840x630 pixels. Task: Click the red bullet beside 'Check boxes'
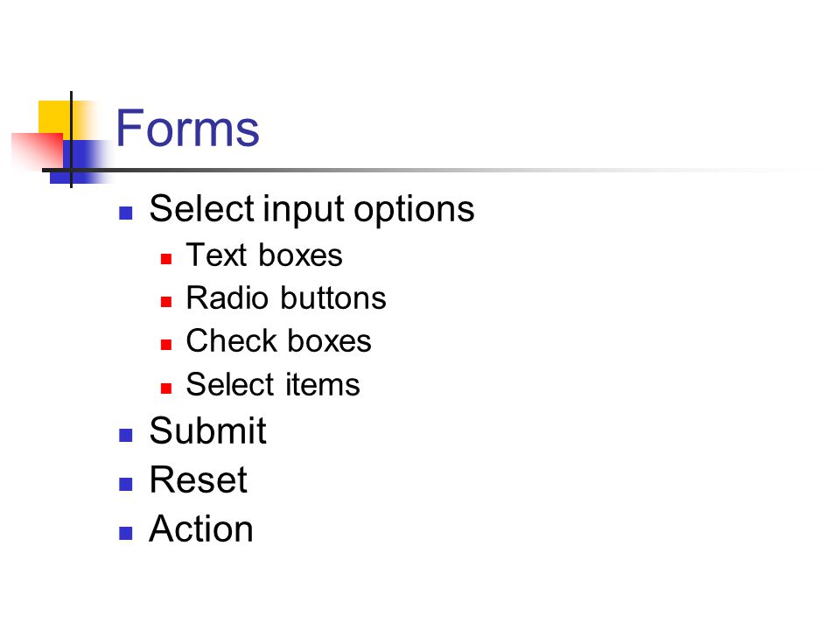(x=166, y=345)
